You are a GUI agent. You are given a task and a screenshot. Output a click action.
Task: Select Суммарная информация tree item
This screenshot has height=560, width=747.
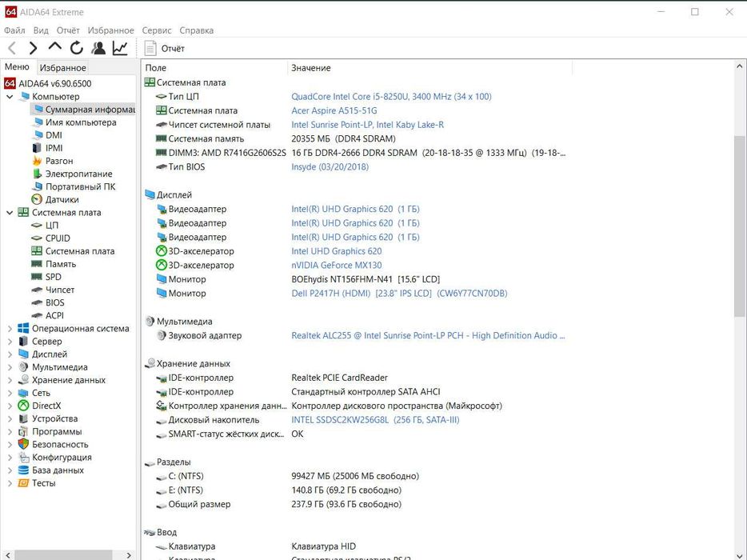pyautogui.click(x=83, y=109)
